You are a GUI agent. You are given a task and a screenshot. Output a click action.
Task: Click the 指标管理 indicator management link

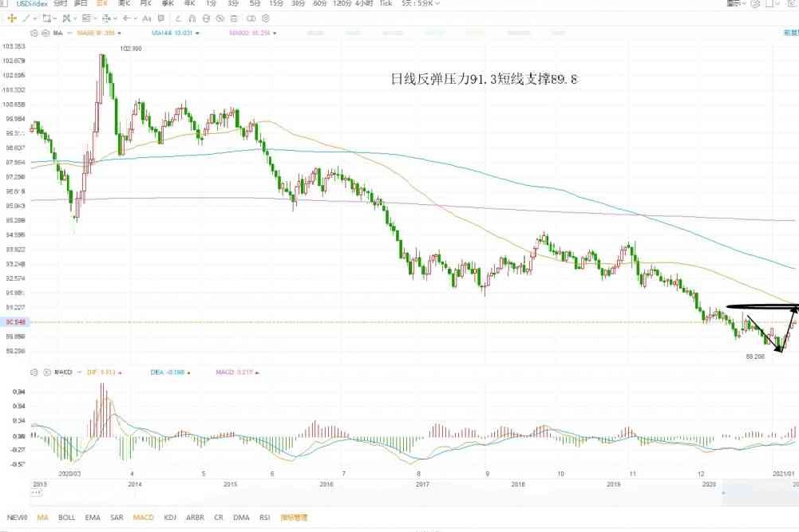(x=295, y=518)
